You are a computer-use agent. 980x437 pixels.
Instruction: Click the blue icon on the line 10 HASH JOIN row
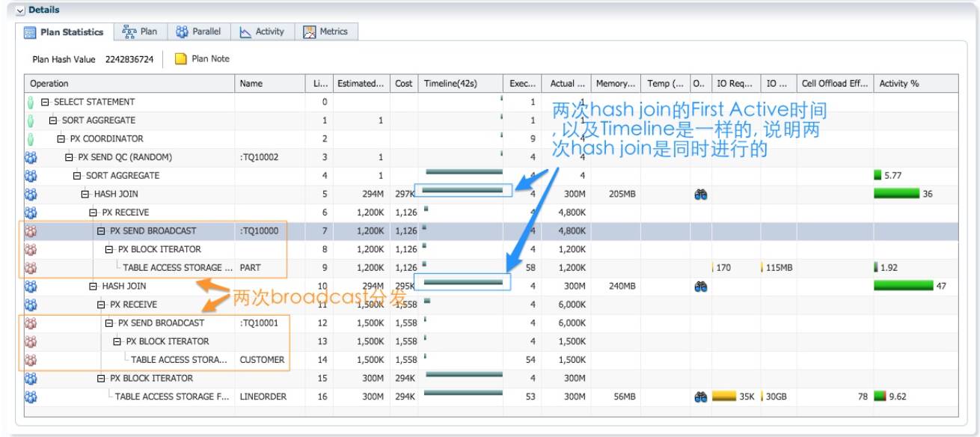(31, 286)
